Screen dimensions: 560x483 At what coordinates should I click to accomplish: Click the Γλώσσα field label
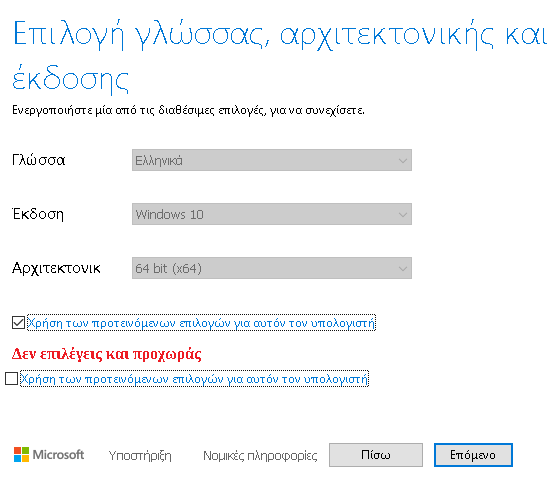(x=39, y=160)
